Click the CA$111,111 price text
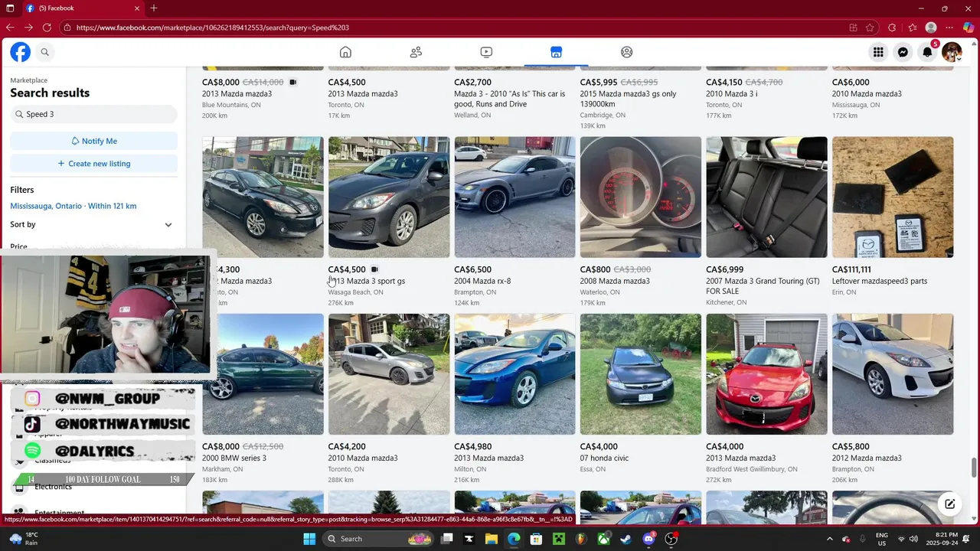This screenshot has height=551, width=980. (x=851, y=269)
